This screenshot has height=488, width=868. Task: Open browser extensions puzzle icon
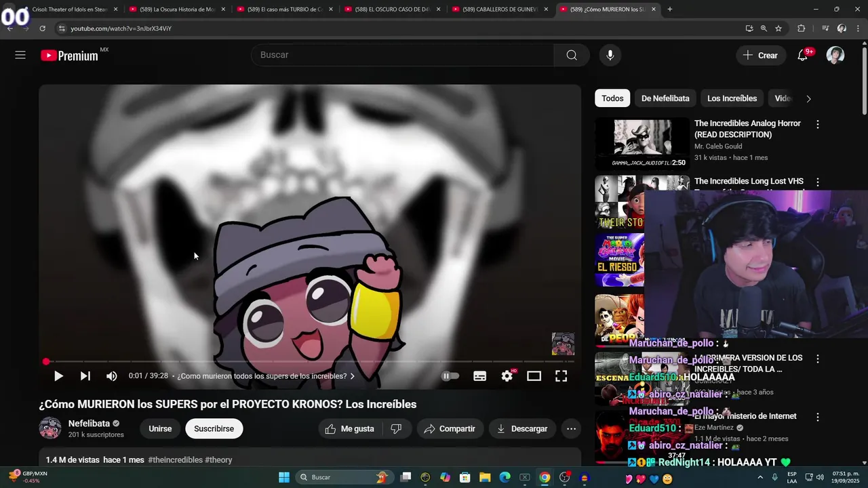[x=802, y=28]
